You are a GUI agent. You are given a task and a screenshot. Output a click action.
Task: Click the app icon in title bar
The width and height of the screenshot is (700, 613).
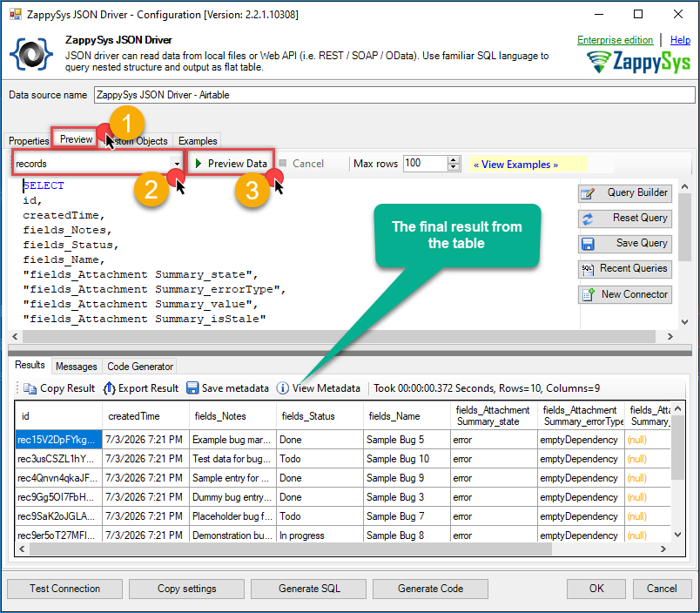click(x=15, y=14)
